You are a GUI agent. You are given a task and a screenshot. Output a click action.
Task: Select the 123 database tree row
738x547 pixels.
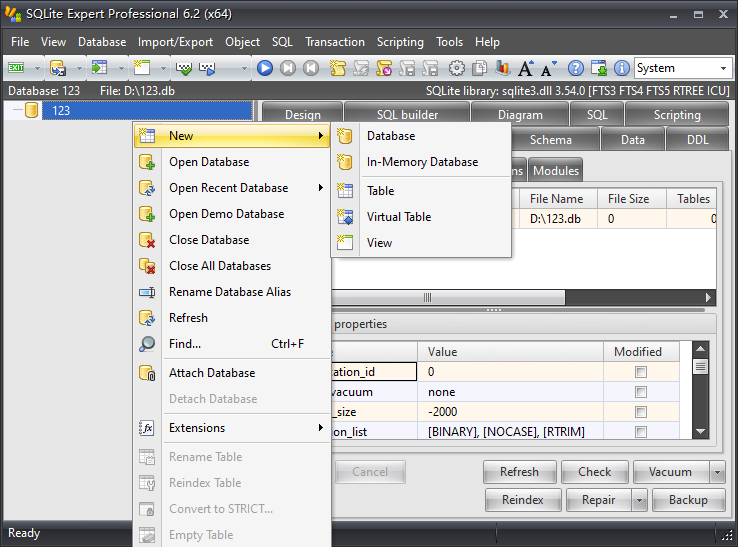point(147,111)
